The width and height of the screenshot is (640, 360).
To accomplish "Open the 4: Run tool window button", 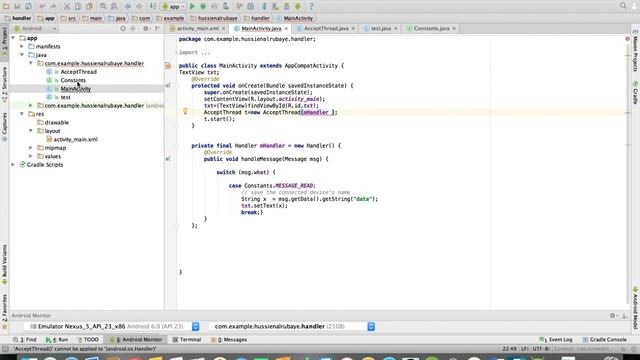I will point(57,340).
